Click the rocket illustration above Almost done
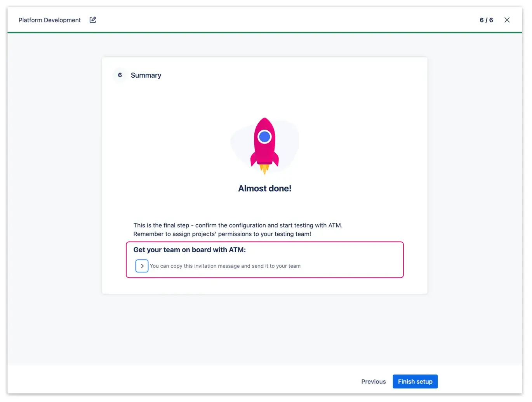 265,146
